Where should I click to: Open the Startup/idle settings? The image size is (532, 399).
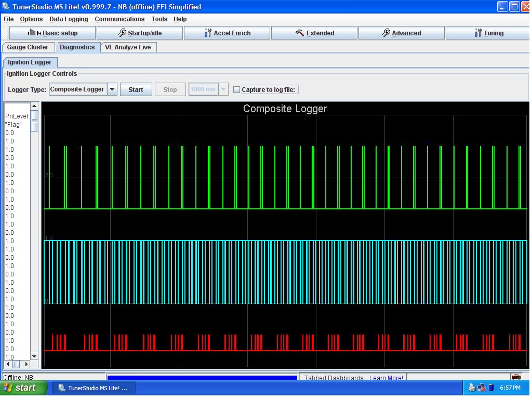[x=139, y=33]
